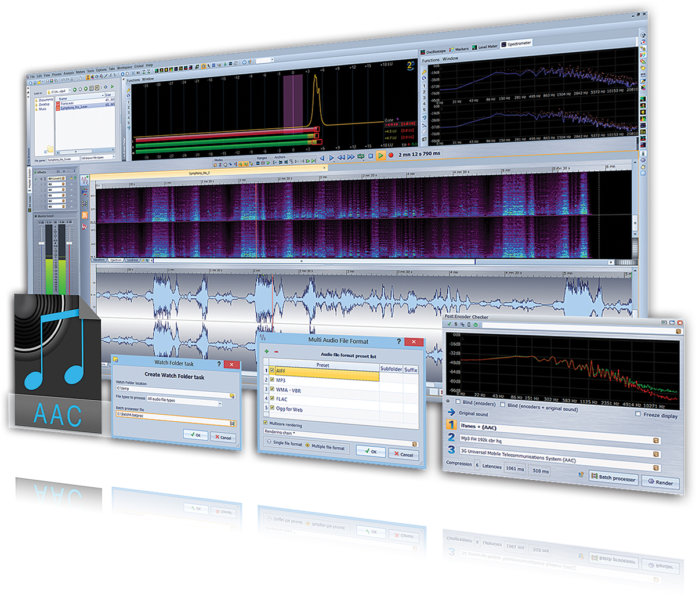Open the Help menu in main menu bar
696x597 pixels.
click(x=150, y=66)
